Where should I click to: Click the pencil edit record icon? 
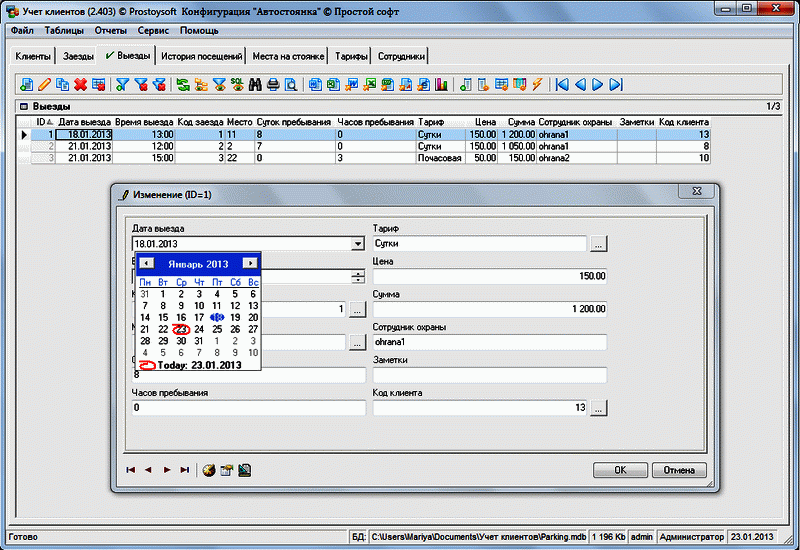(44, 85)
